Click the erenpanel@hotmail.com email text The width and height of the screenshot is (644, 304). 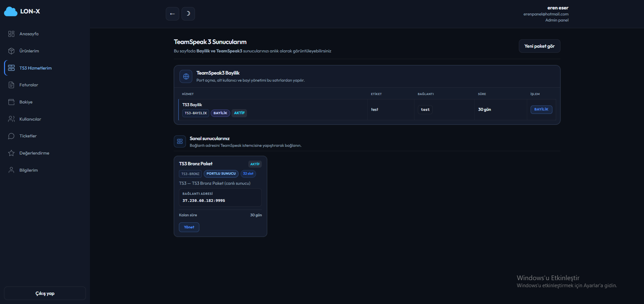click(x=546, y=14)
